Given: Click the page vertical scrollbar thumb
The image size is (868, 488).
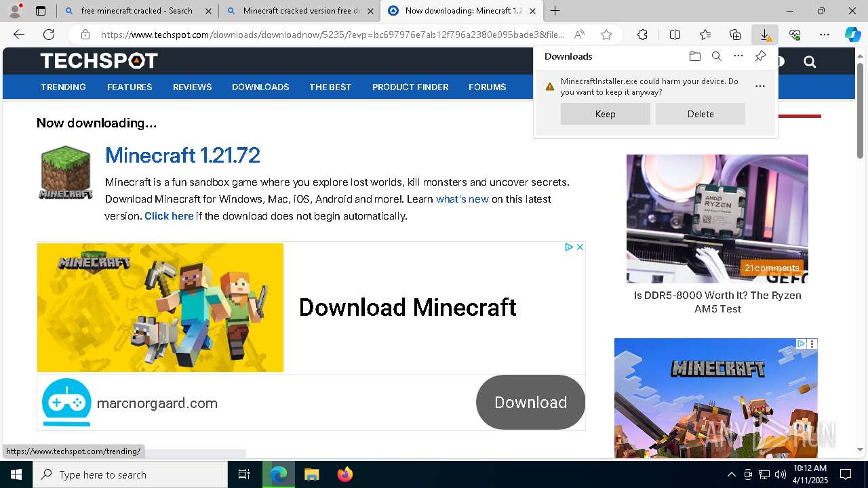Looking at the screenshot, I should point(860,110).
